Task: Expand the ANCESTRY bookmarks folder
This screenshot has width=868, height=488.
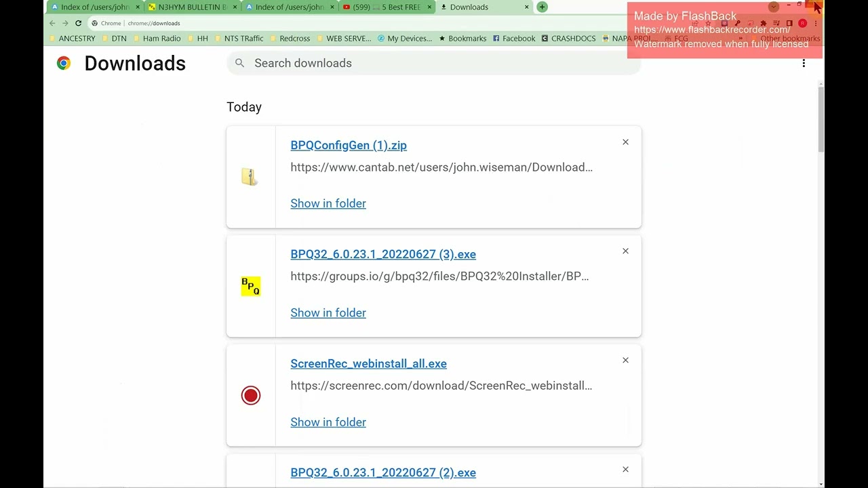Action: coord(72,39)
